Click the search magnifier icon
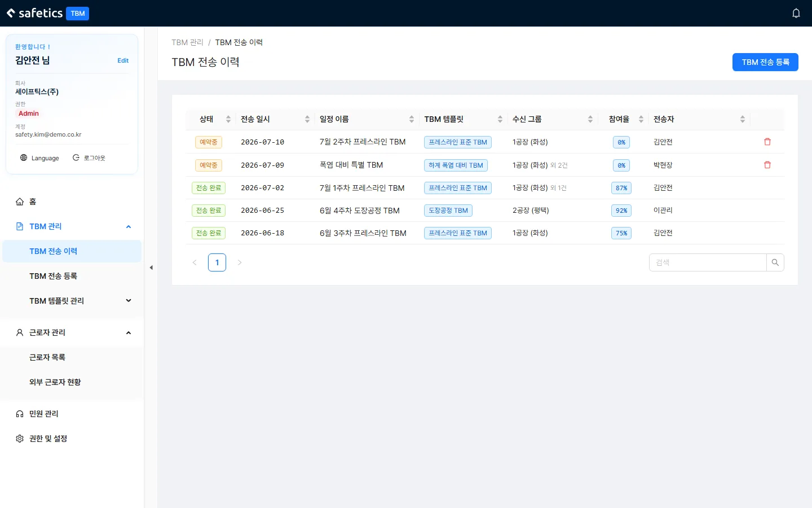This screenshot has height=508, width=812. pos(775,262)
